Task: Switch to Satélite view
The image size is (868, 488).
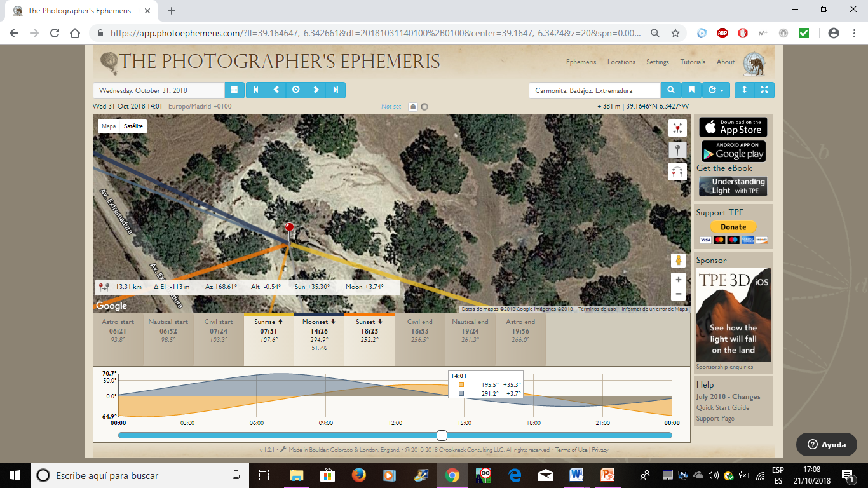Action: [x=133, y=126]
